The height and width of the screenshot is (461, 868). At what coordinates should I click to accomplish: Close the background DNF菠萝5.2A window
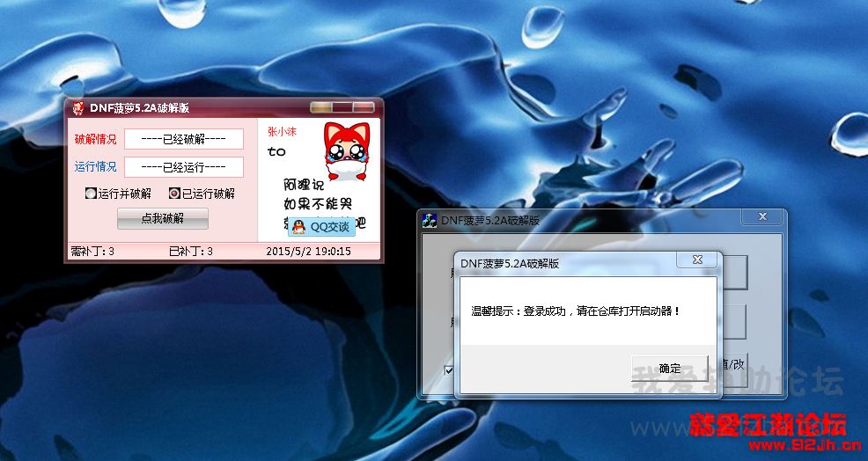(x=763, y=216)
